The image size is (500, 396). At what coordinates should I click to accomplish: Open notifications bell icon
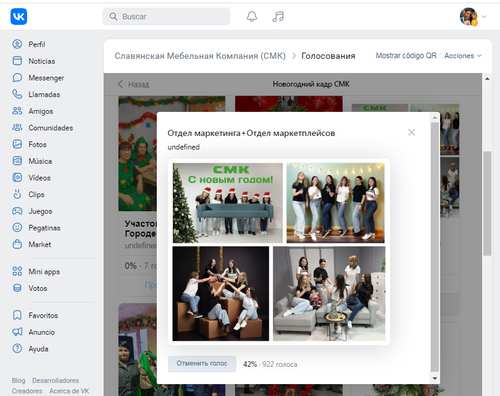pos(252,16)
